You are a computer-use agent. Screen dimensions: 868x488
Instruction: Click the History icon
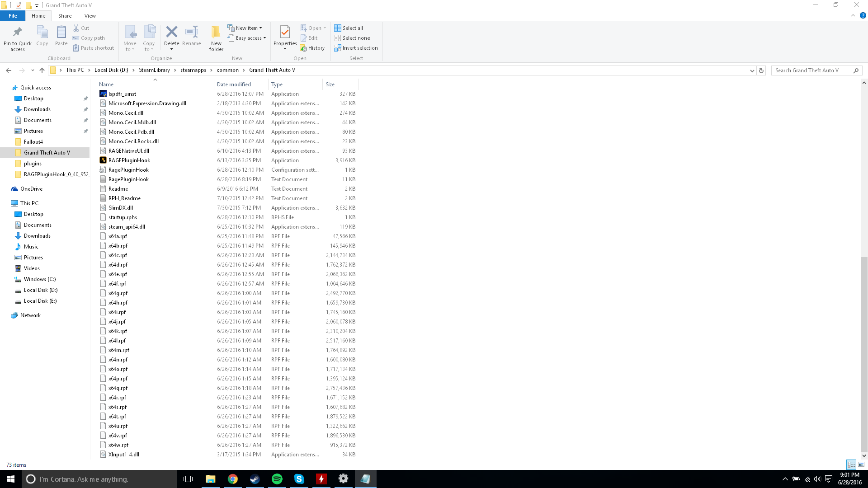pyautogui.click(x=312, y=48)
